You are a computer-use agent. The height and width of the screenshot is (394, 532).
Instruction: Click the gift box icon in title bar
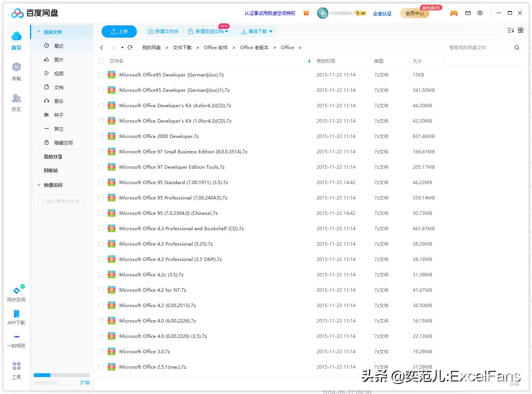(x=306, y=13)
